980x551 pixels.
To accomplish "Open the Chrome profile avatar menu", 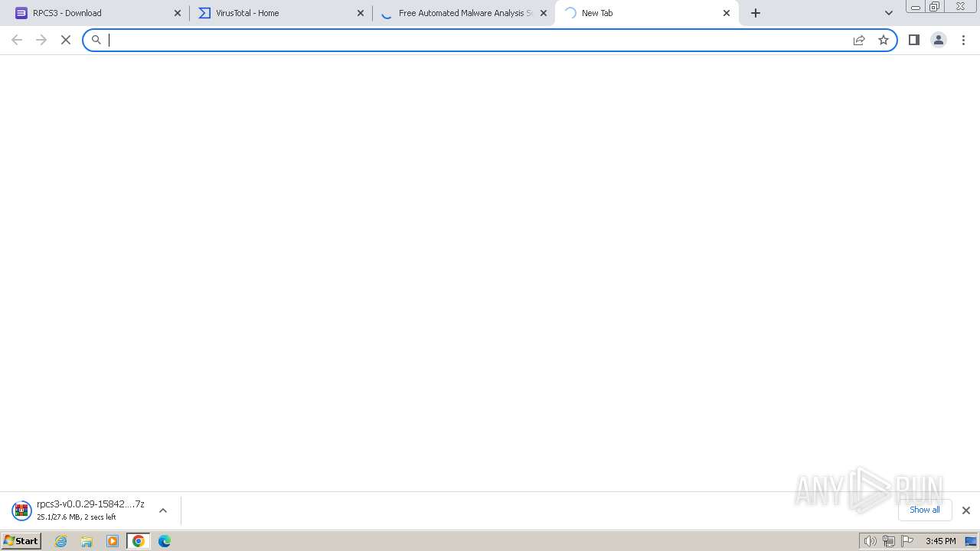I will pyautogui.click(x=939, y=40).
